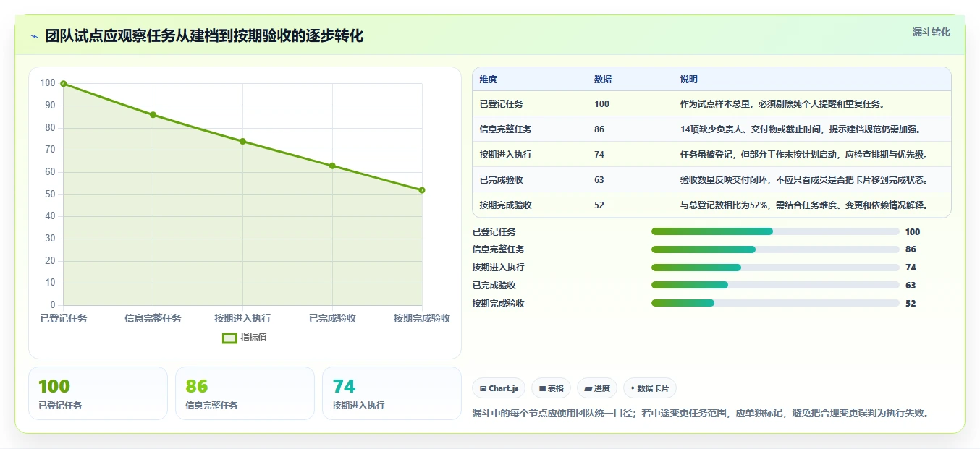Click the dashboard title 团队试点应观察任务从建档到按期验收的逐步转化

(x=204, y=36)
